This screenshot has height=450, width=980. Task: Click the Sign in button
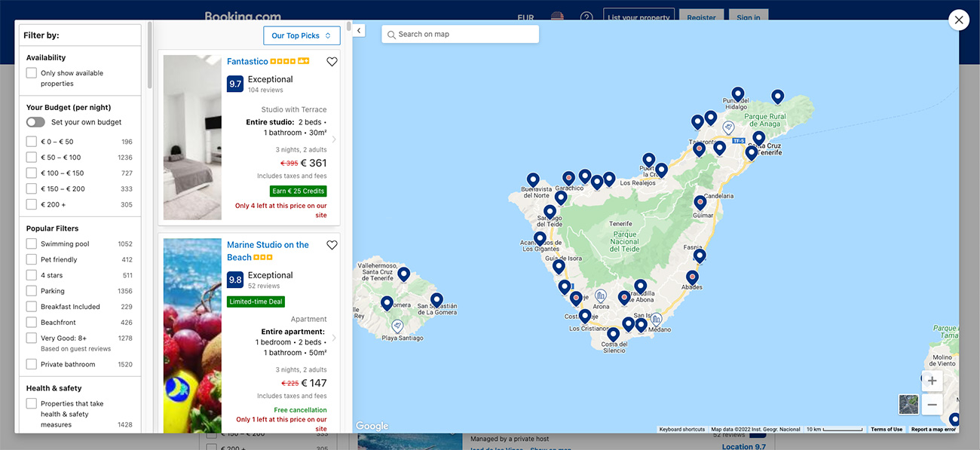tap(749, 17)
